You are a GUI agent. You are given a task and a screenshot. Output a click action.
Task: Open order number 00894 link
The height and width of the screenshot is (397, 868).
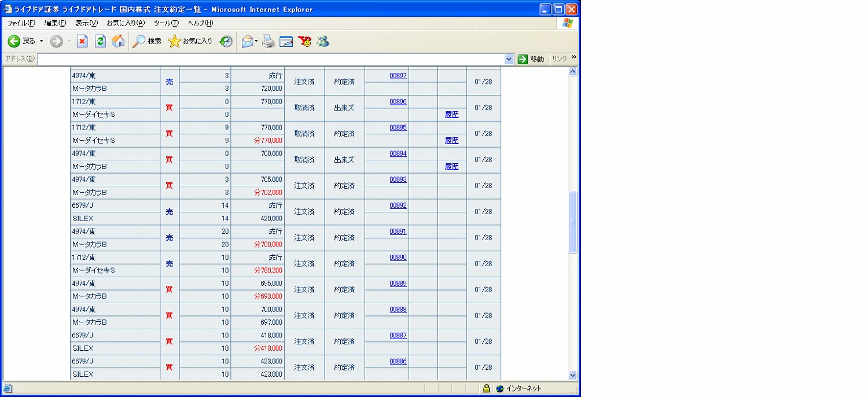(398, 154)
